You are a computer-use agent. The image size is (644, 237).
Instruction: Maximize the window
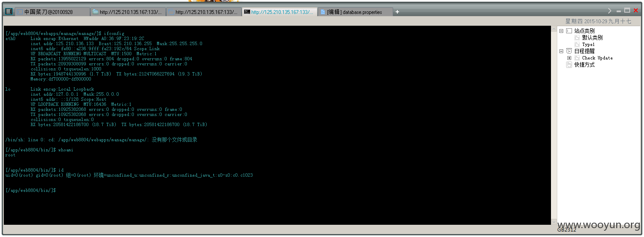(627, 11)
